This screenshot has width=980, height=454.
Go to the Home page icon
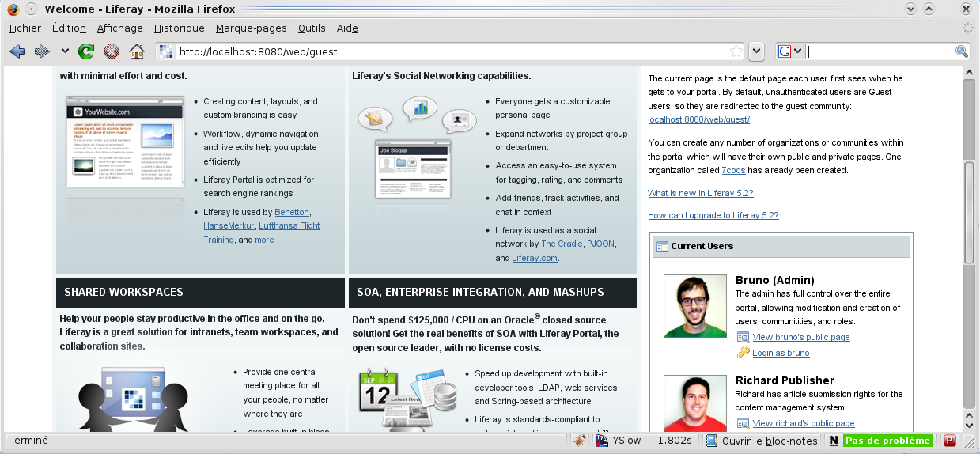[137, 51]
